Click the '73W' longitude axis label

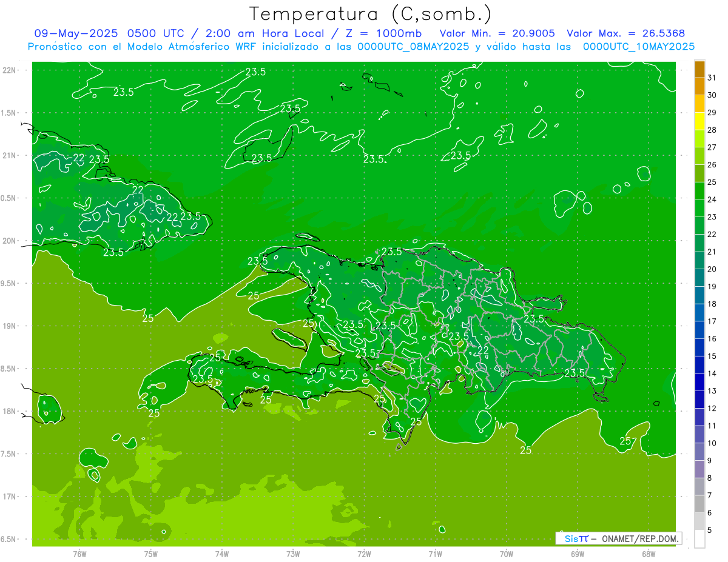pyautogui.click(x=293, y=554)
